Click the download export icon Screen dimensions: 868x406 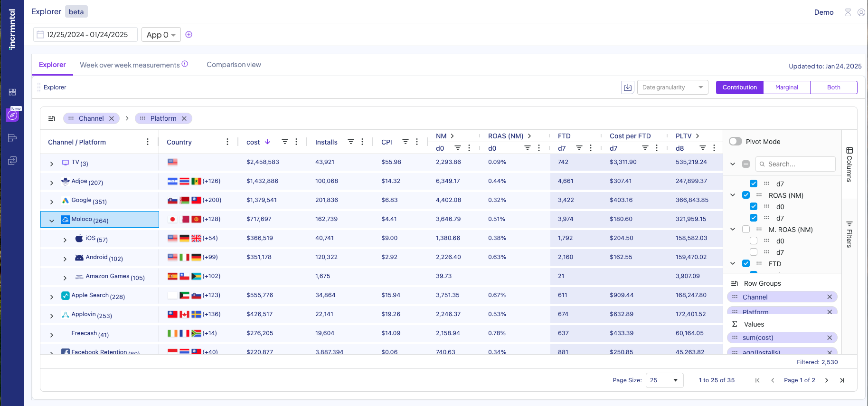click(628, 87)
